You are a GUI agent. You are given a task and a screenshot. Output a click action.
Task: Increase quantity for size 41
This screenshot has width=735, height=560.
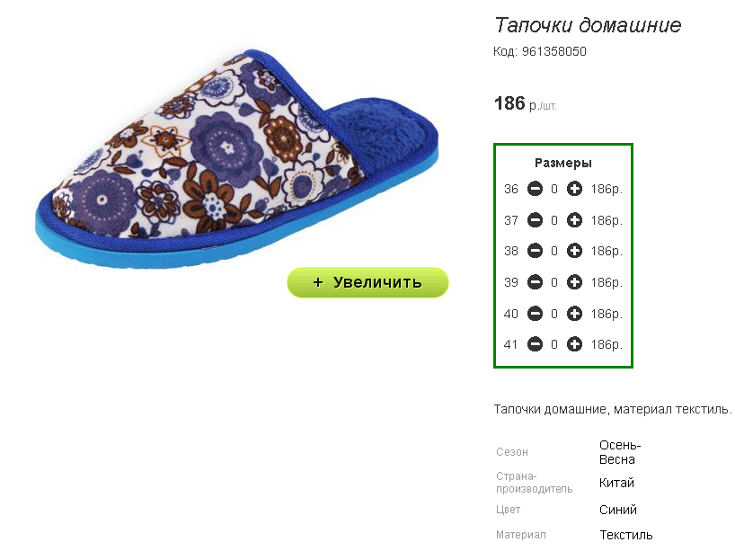574,344
